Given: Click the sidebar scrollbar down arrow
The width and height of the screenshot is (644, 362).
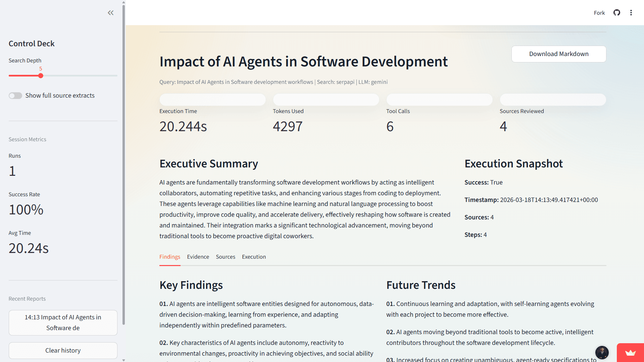Looking at the screenshot, I should click(x=123, y=359).
